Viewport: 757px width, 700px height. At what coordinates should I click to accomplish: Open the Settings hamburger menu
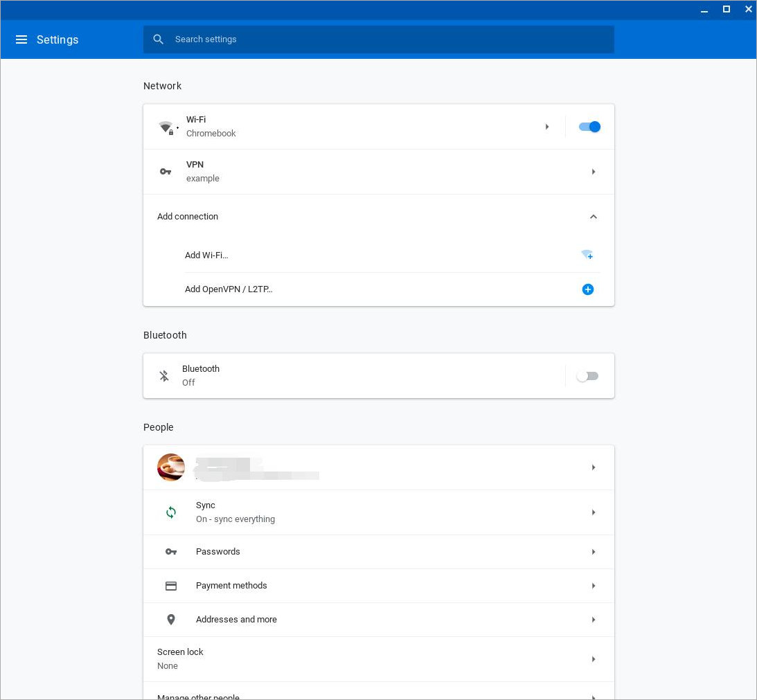tap(21, 39)
